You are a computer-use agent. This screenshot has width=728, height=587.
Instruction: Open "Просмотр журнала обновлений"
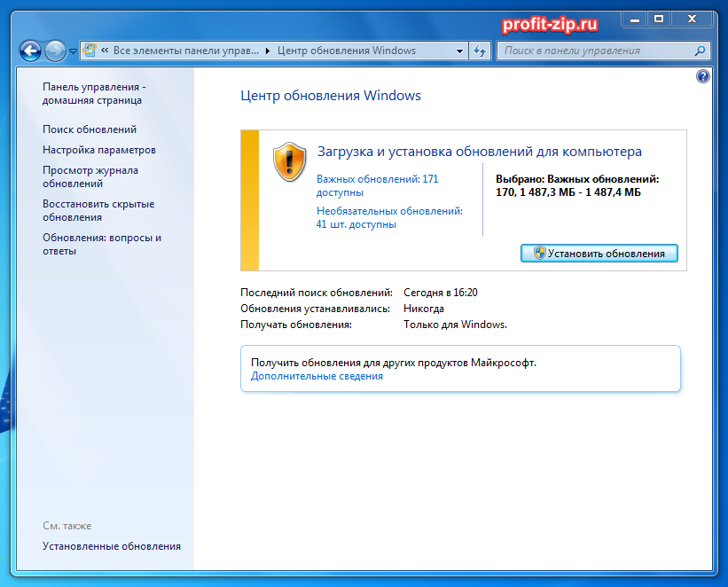click(90, 177)
